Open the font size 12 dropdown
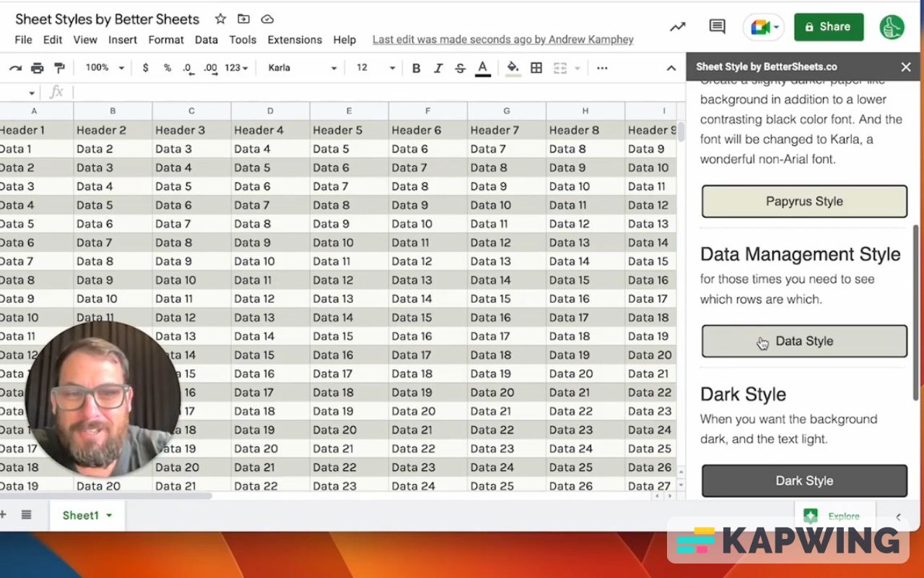This screenshot has height=578, width=924. [x=376, y=68]
